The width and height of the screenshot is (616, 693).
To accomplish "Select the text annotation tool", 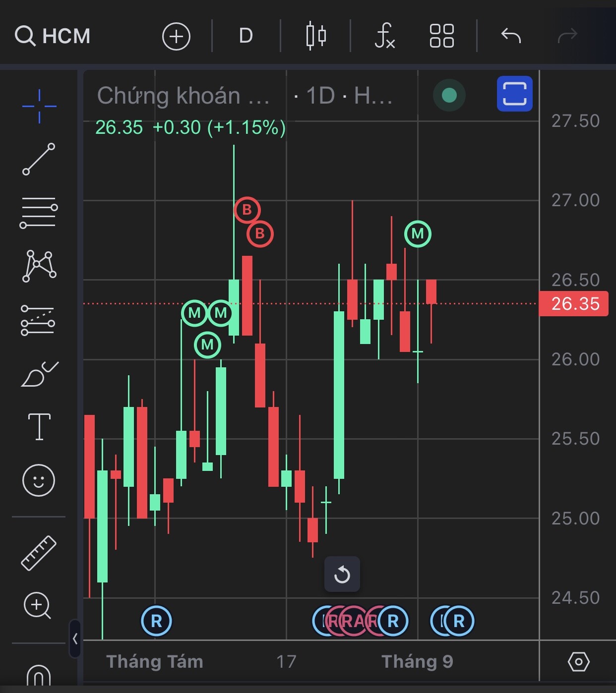I will [x=39, y=427].
